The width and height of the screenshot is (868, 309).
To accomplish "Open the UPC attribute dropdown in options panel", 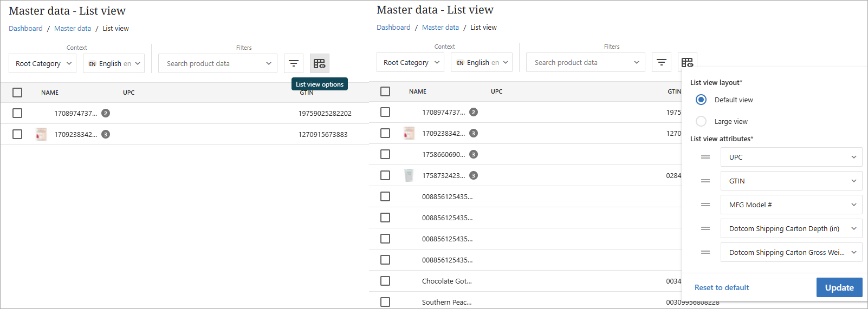I will tap(791, 157).
